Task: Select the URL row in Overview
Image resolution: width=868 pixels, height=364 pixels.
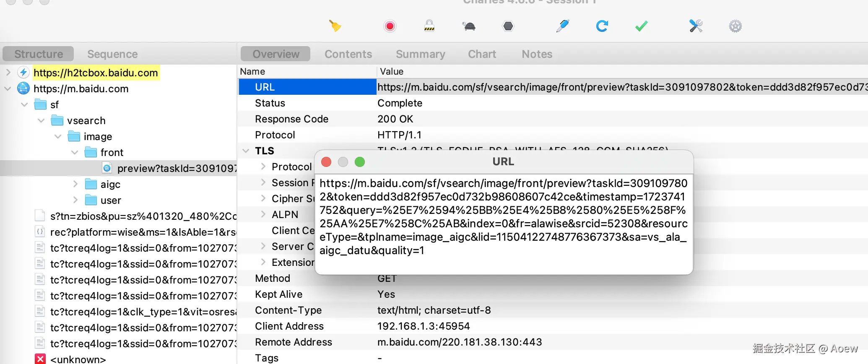Action: click(553, 87)
